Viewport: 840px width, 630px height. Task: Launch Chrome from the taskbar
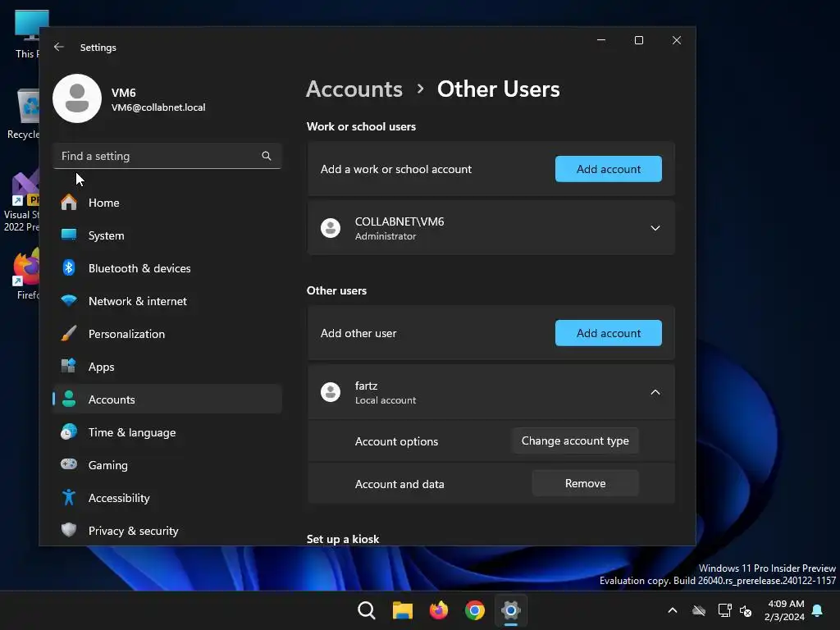pos(475,610)
